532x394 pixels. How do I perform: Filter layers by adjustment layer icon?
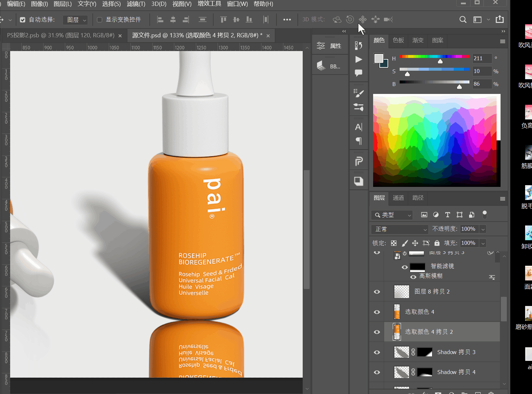(x=436, y=215)
